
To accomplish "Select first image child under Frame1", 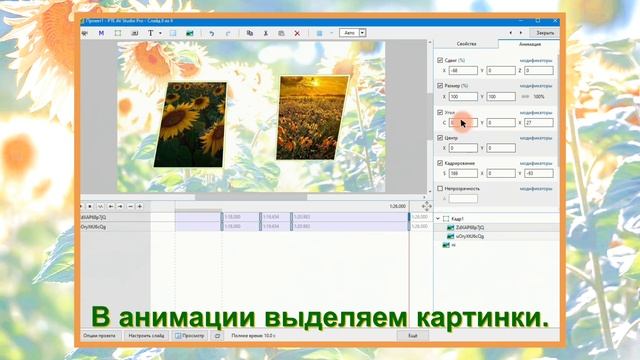I will (x=469, y=228).
